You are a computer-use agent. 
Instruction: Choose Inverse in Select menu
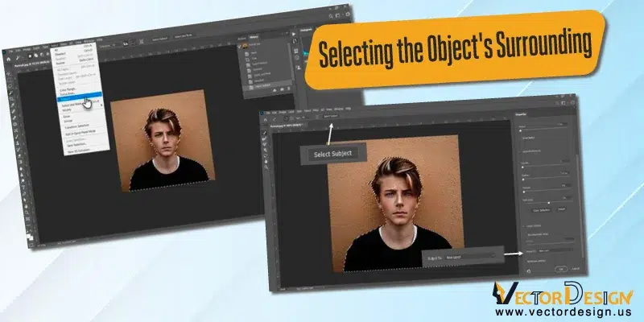click(x=60, y=63)
